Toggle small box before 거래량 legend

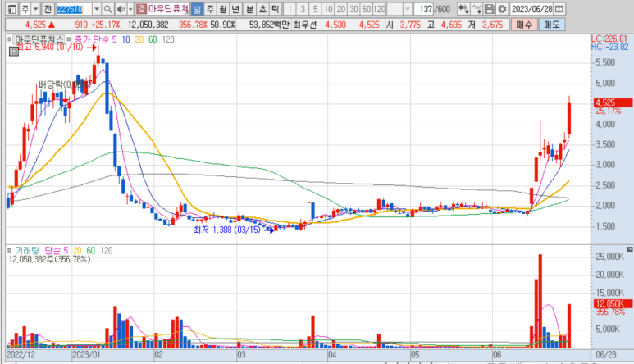coord(9,251)
